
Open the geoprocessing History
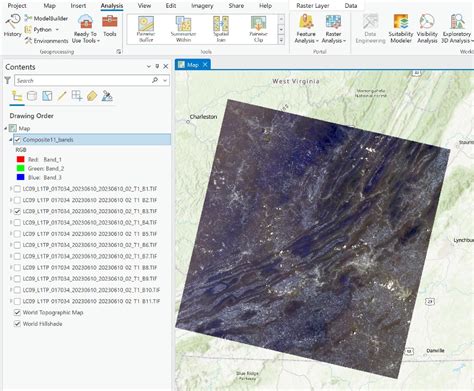tap(12, 25)
